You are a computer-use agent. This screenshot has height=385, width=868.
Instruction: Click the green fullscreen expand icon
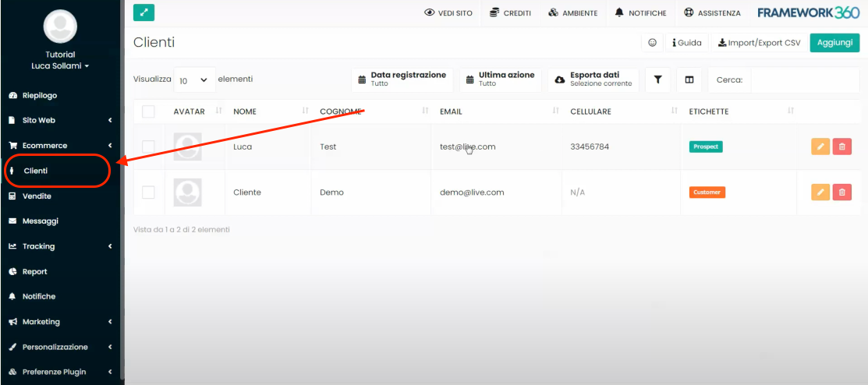coord(144,12)
